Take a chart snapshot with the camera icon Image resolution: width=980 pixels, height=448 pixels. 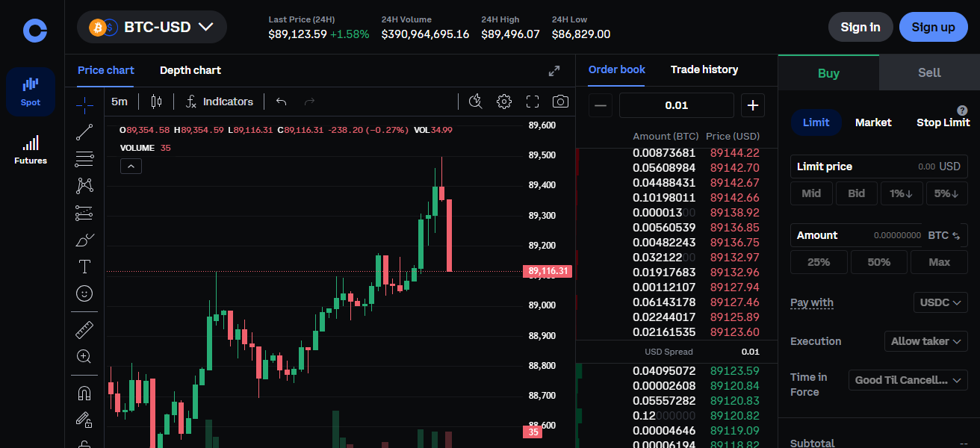[560, 102]
